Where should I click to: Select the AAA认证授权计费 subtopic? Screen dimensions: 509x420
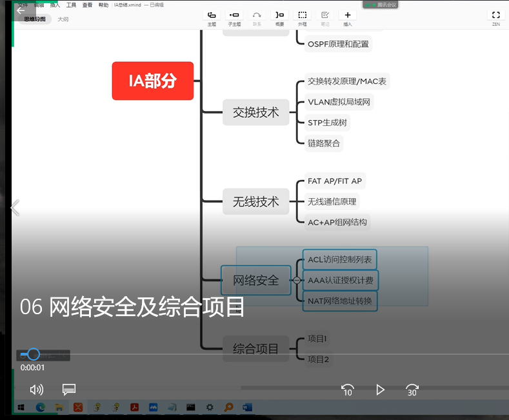tap(341, 281)
